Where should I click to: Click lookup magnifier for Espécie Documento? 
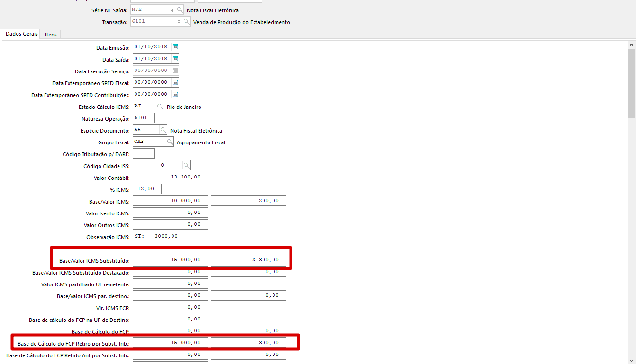point(164,130)
